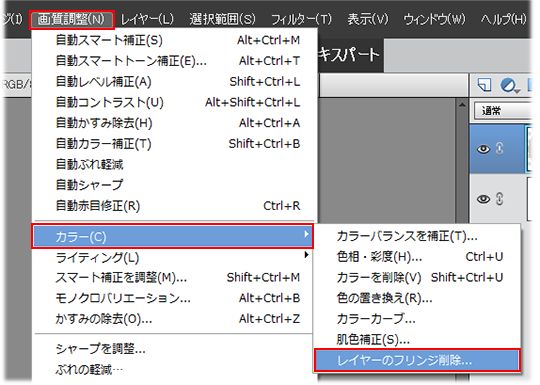This screenshot has width=540, height=385.
Task: Click the link icon on the second layer
Action: pyautogui.click(x=499, y=199)
